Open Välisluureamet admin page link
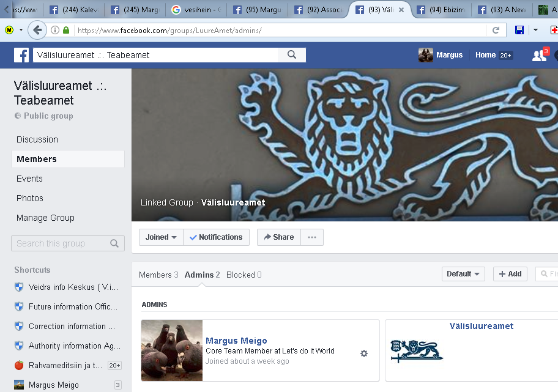 [x=481, y=326]
